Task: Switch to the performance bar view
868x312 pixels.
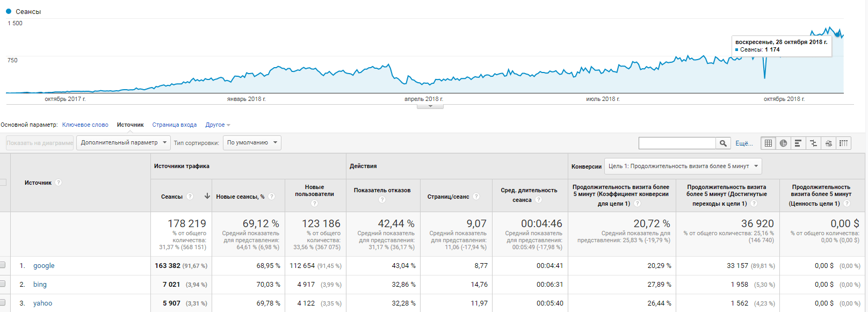Action: click(798, 143)
